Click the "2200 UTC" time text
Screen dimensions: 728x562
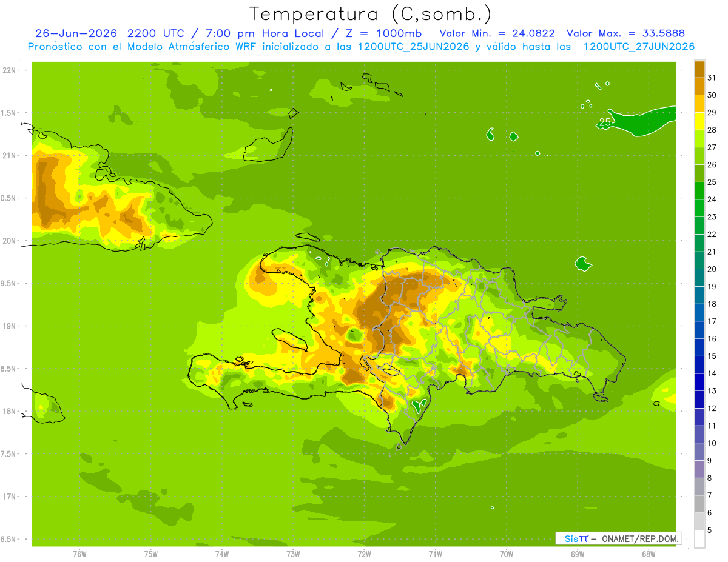pos(157,33)
